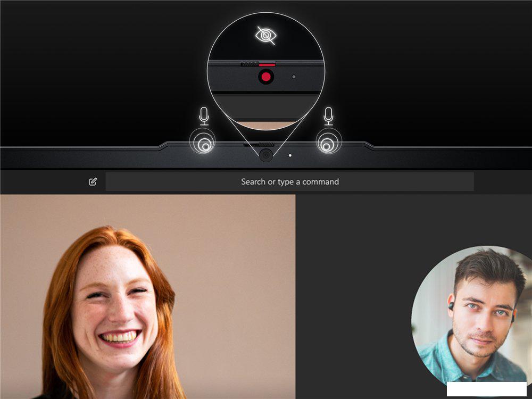532x399 pixels.
Task: Click small gray sensor dot in magnified view
Action: pos(294,77)
